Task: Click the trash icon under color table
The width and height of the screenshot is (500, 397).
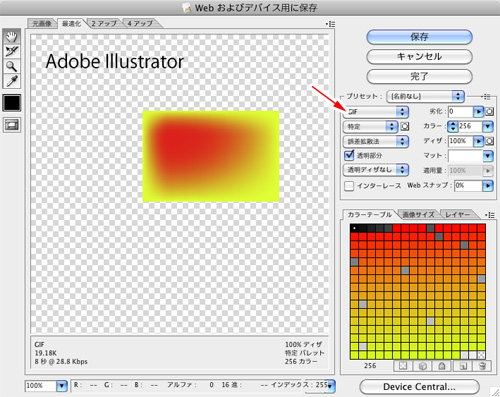Action: point(482,366)
